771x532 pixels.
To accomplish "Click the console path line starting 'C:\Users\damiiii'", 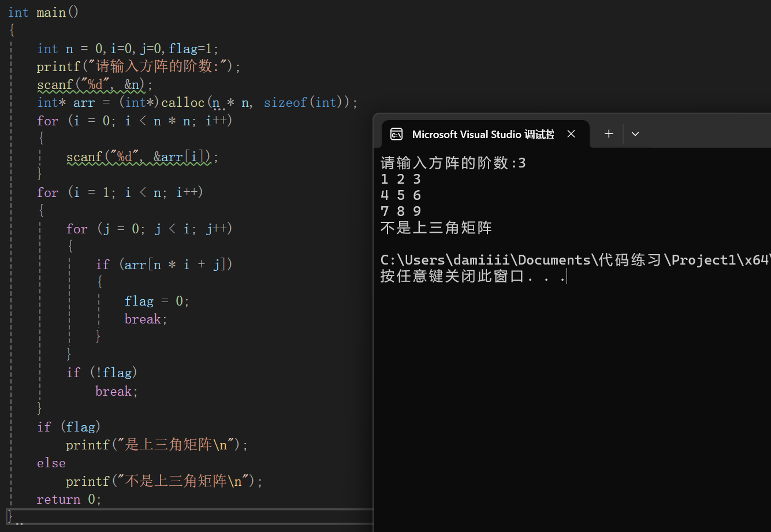I will (575, 260).
